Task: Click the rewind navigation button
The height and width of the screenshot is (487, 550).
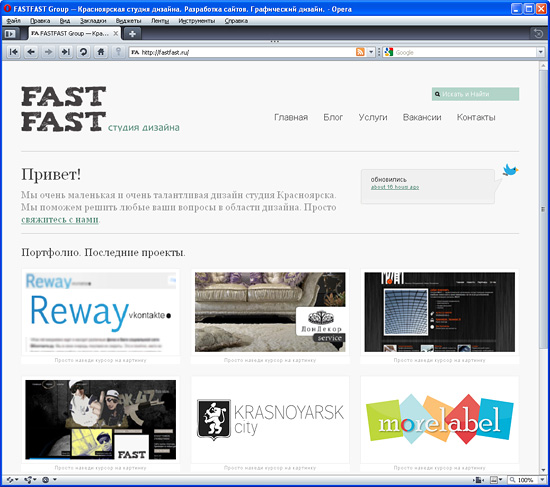Action: point(14,52)
